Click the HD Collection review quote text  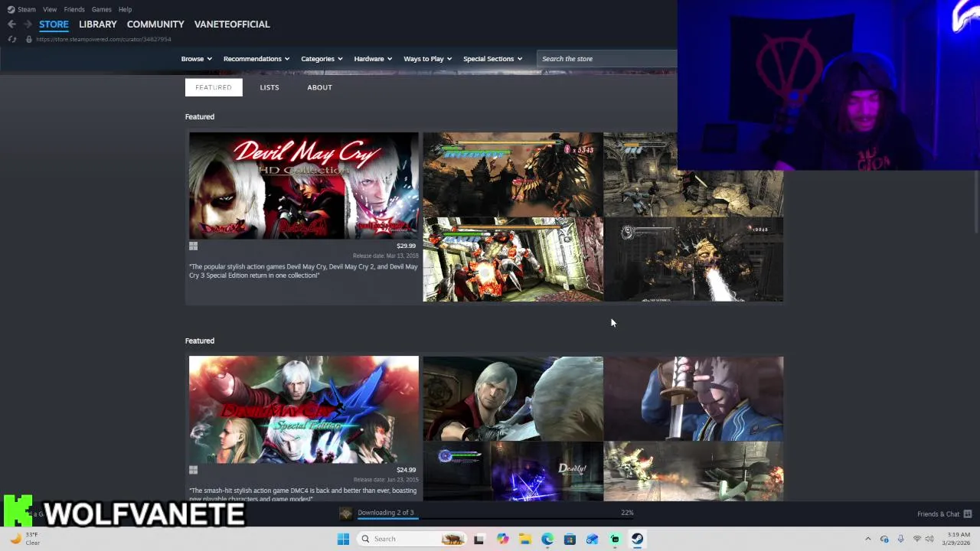tap(303, 271)
